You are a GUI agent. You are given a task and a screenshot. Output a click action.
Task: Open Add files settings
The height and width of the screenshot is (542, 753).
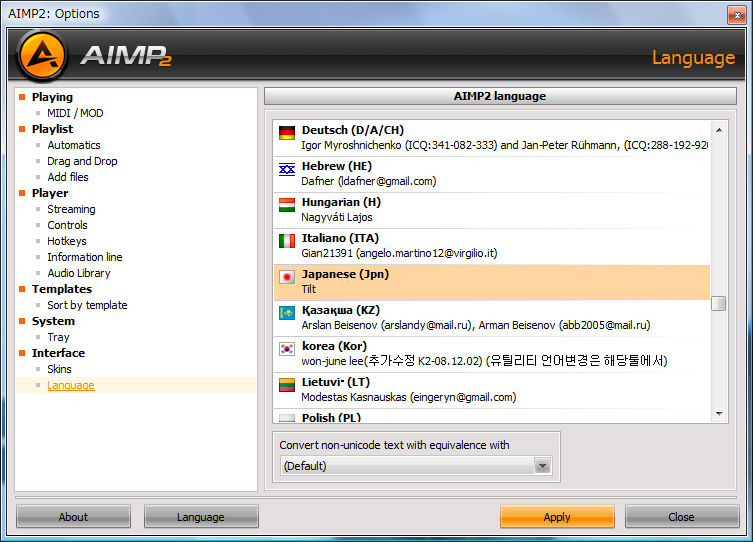pyautogui.click(x=68, y=177)
